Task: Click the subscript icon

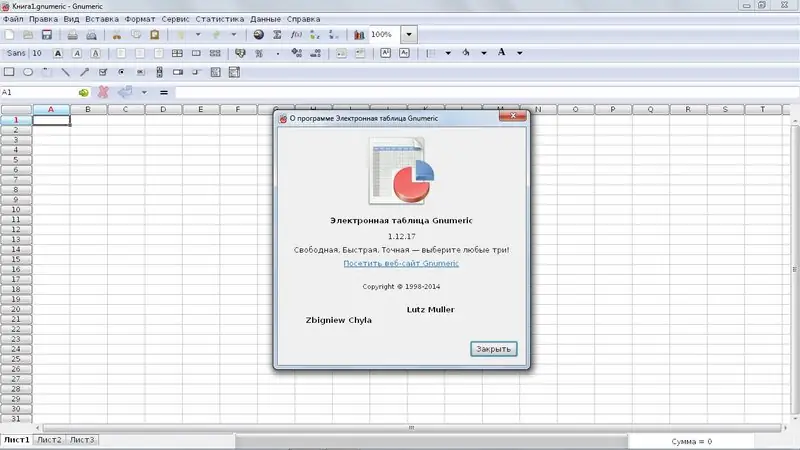Action: point(405,53)
